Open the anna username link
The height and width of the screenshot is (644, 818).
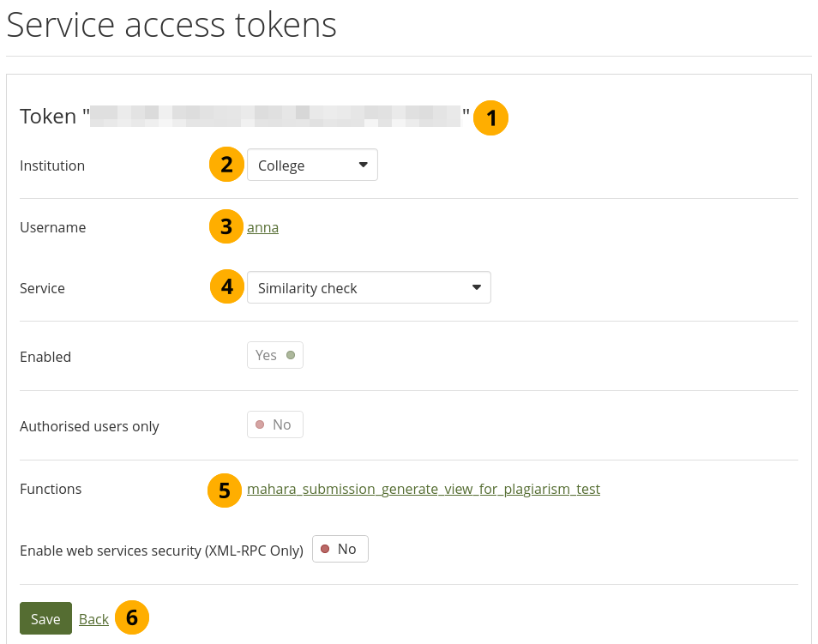262,227
